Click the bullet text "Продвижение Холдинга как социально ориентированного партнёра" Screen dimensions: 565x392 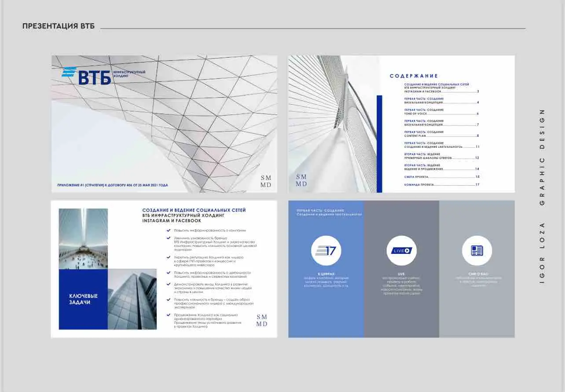[208, 321]
